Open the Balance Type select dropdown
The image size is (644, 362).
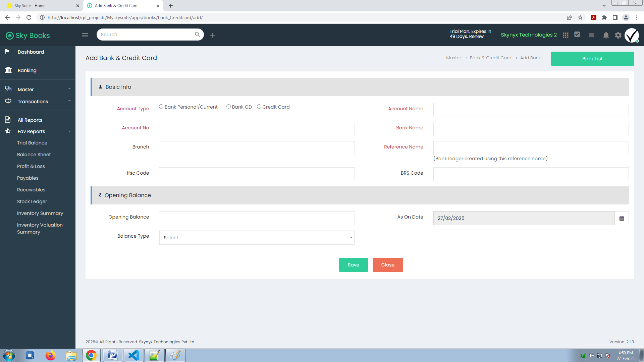(x=257, y=238)
